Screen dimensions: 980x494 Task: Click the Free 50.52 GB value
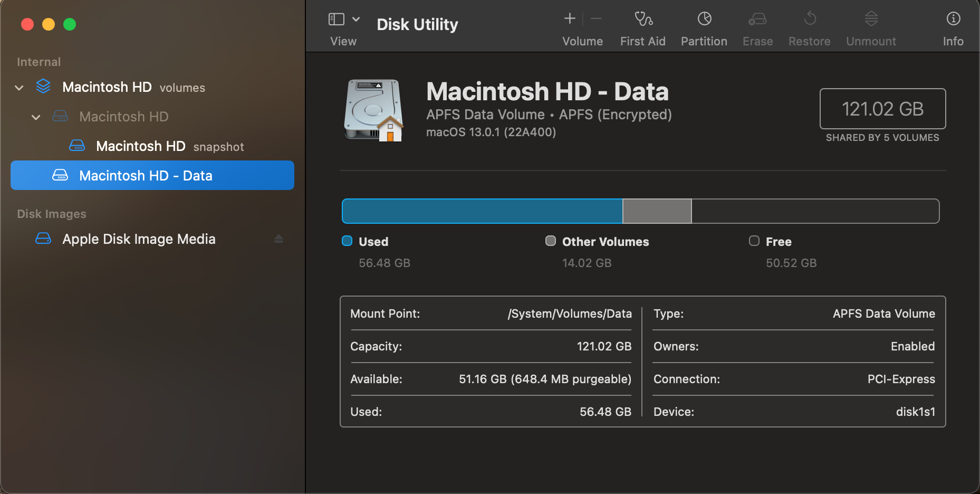pos(791,263)
